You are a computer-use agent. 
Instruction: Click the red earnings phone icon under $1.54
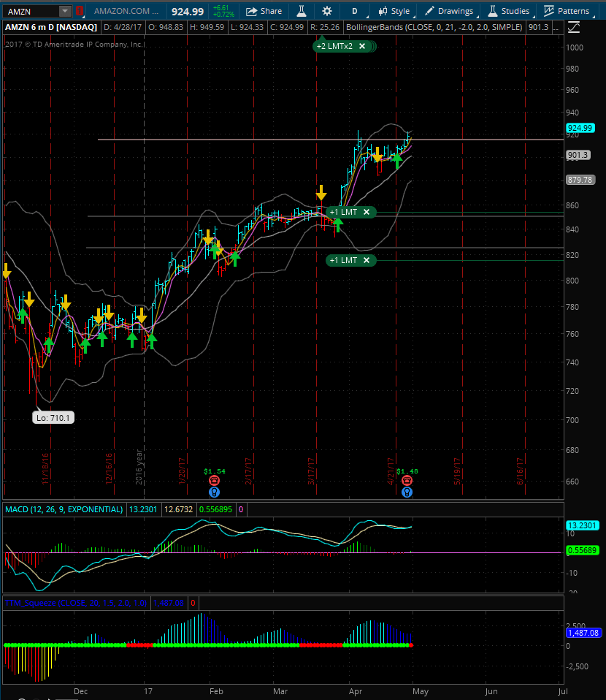(x=214, y=480)
